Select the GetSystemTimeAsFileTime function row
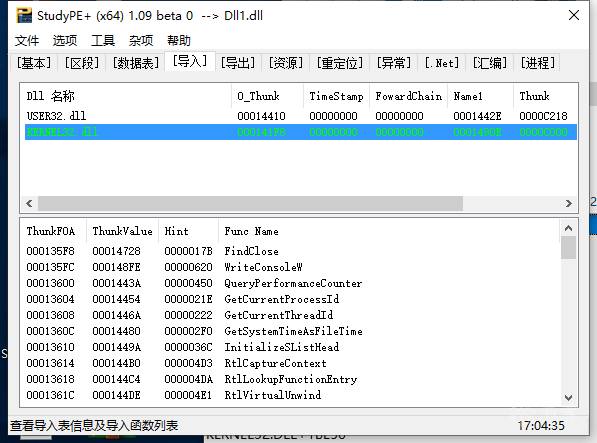The height and width of the screenshot is (443, 597). tap(291, 331)
